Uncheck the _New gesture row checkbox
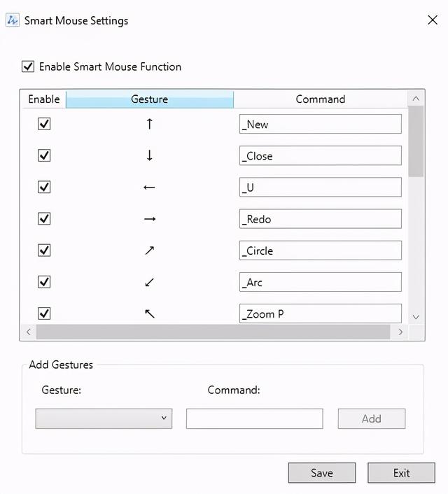 point(44,124)
